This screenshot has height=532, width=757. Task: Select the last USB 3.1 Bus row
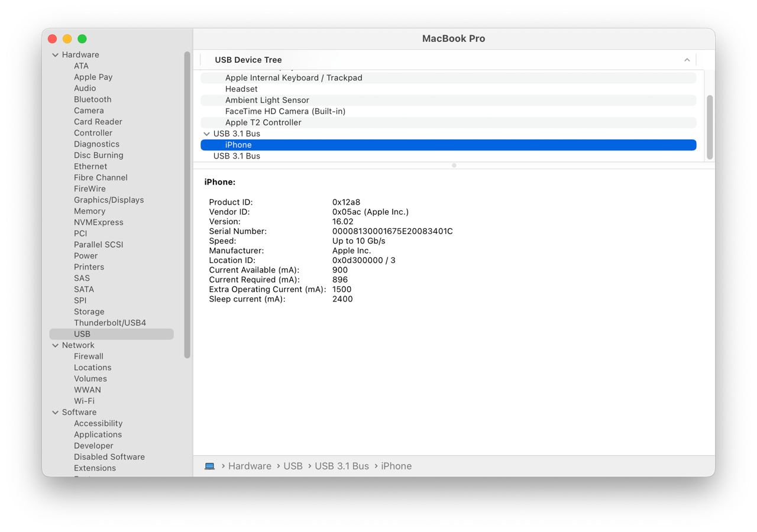click(448, 157)
